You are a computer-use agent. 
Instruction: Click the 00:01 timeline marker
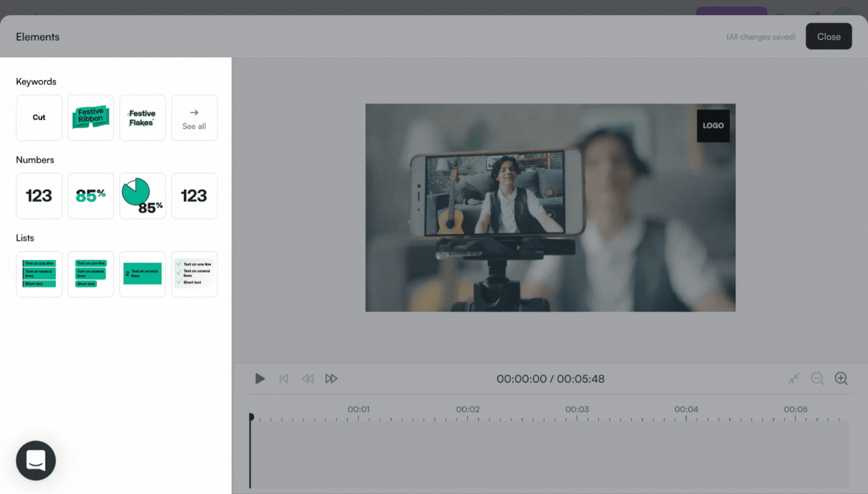[358, 409]
